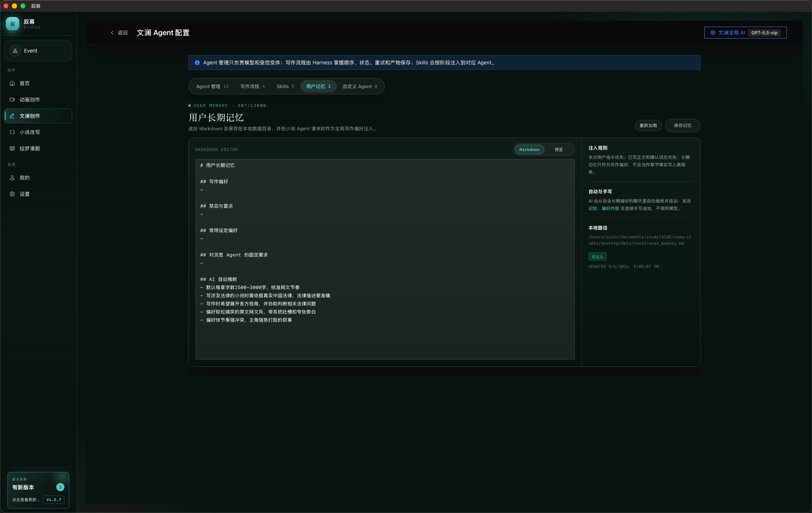The image size is (812, 513).
Task: Click line '偏好快节奏强冲突' in editor
Action: click(x=246, y=320)
